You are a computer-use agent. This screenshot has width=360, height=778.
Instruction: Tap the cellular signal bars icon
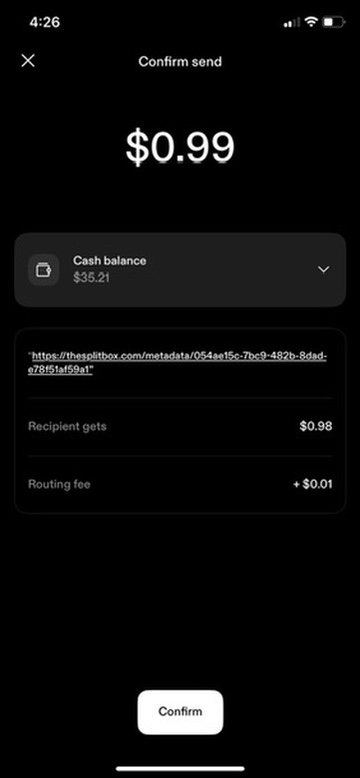coord(291,22)
